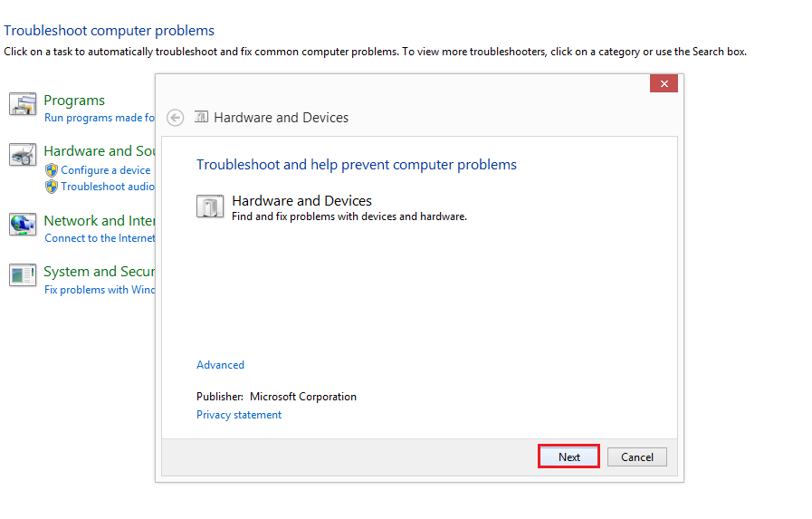Click the shield icon beside Troubleshoot audio
The width and height of the screenshot is (812, 519).
[x=52, y=187]
